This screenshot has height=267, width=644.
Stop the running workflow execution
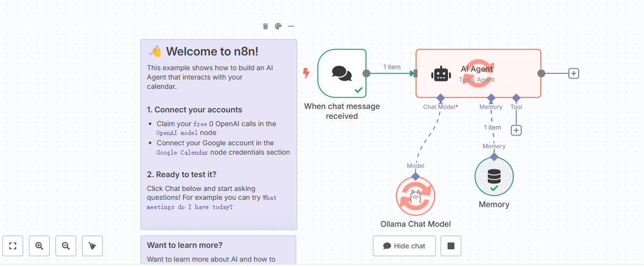pos(451,246)
